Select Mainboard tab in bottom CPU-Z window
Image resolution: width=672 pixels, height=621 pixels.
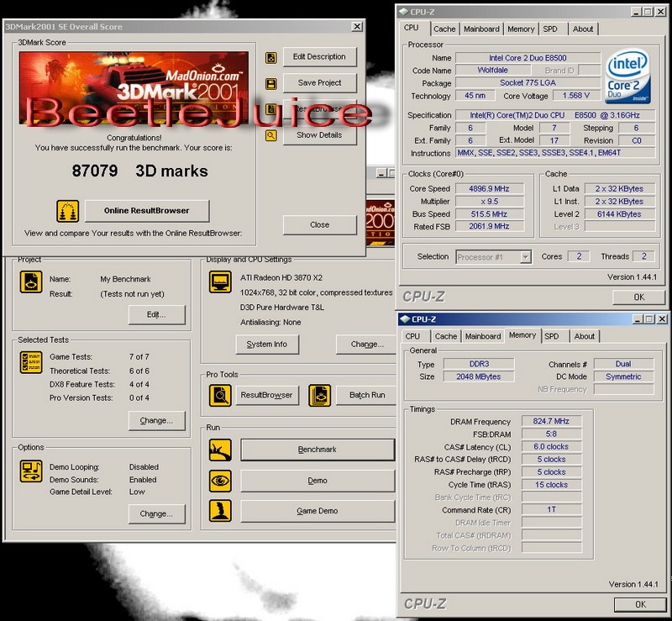click(x=483, y=336)
